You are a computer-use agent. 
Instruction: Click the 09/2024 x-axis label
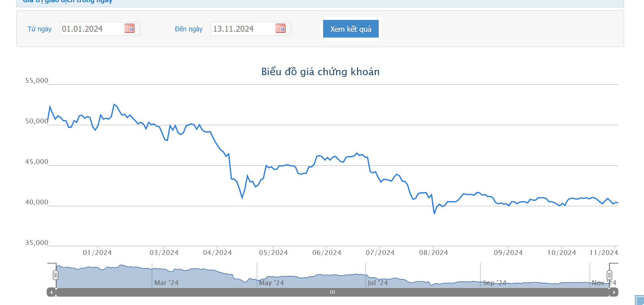coord(508,253)
